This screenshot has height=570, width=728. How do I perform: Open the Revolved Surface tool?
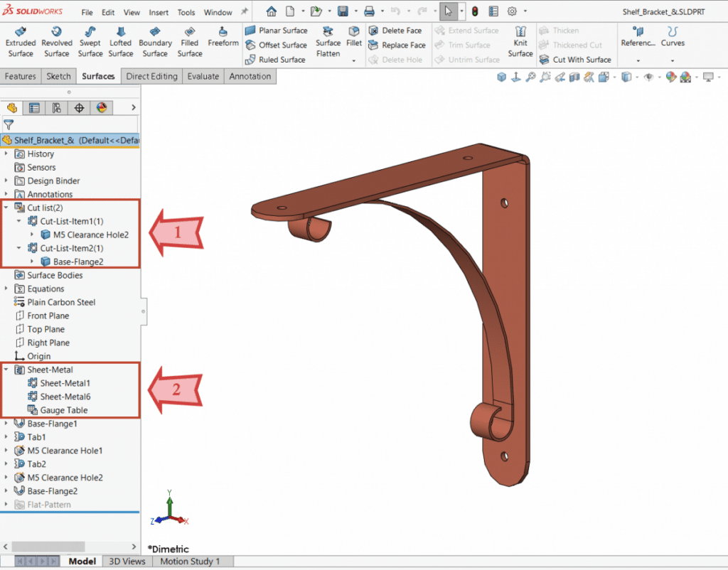[56, 41]
